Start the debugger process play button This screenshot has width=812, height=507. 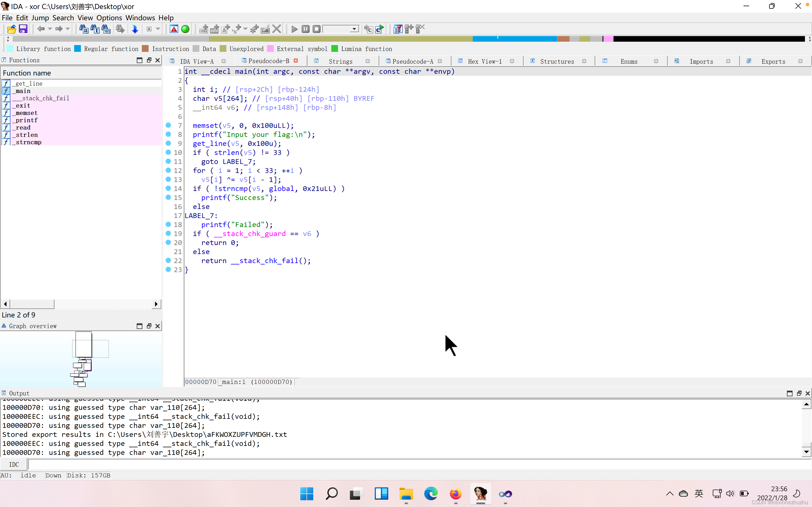tap(294, 29)
